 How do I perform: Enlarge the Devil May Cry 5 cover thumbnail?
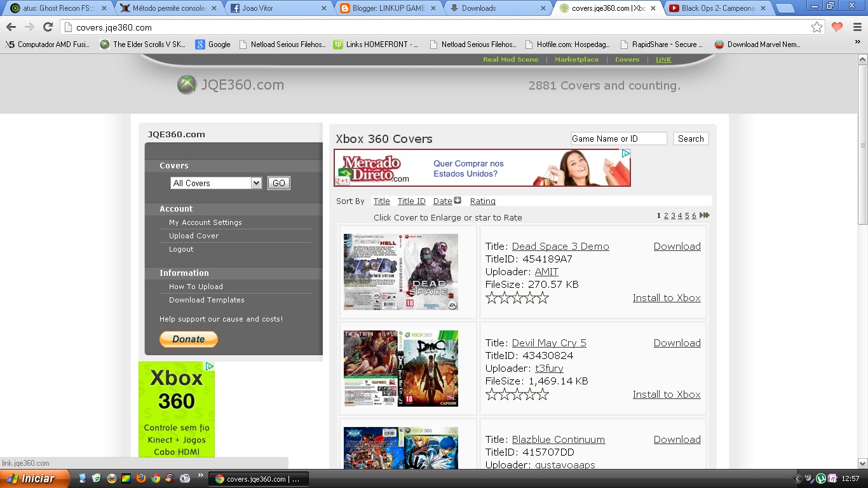pos(401,369)
